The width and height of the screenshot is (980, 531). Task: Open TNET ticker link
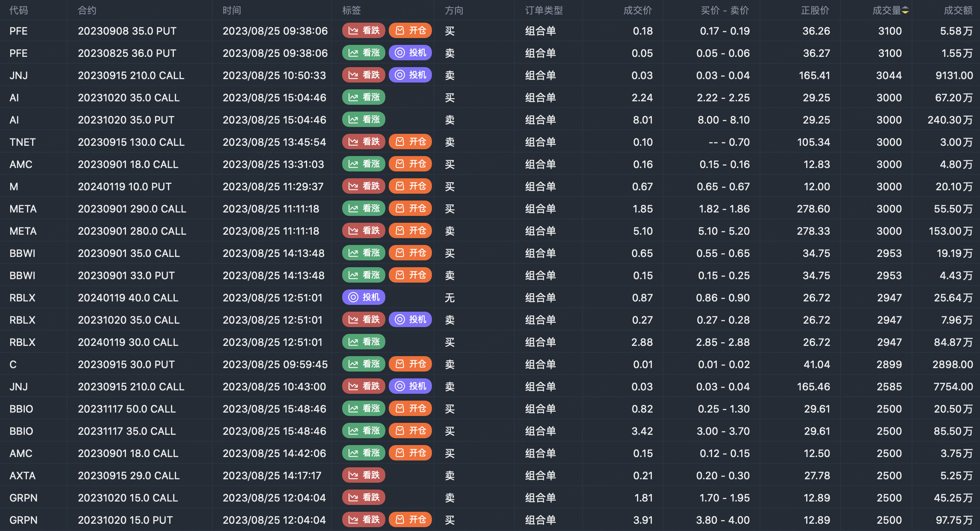pos(23,142)
